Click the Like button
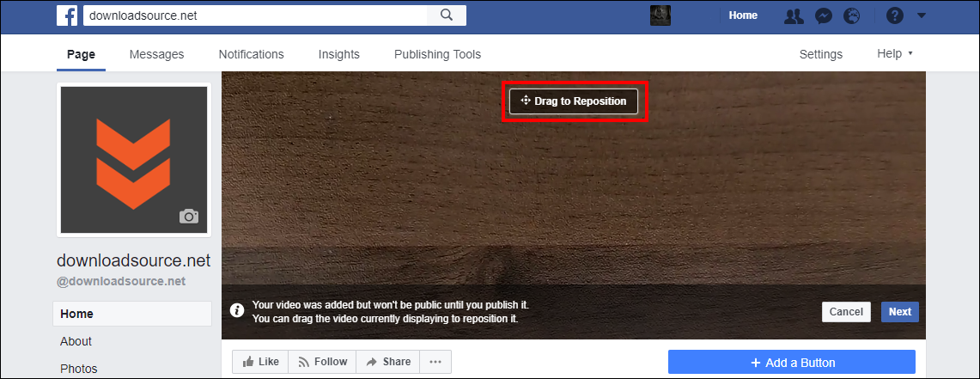Screen dimensions: 980x379 point(260,362)
